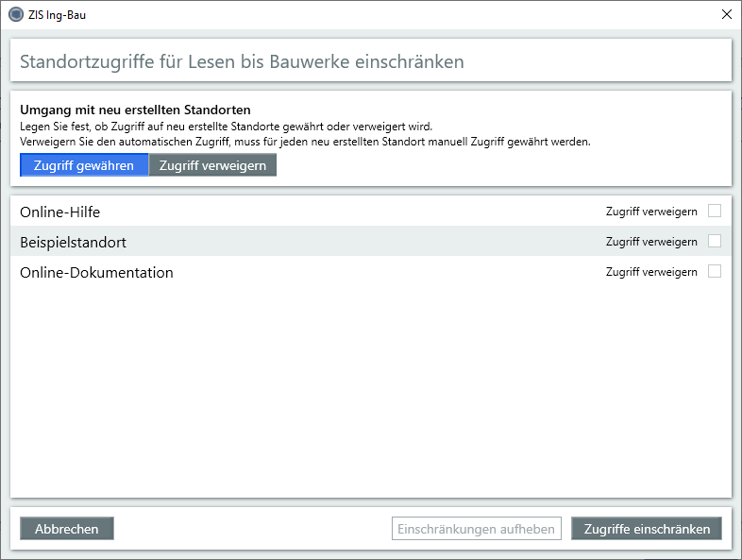Screen dimensions: 742x560
Task: Click 'Zugriff verweigern' label beside Beispielstandort
Action: 651,242
